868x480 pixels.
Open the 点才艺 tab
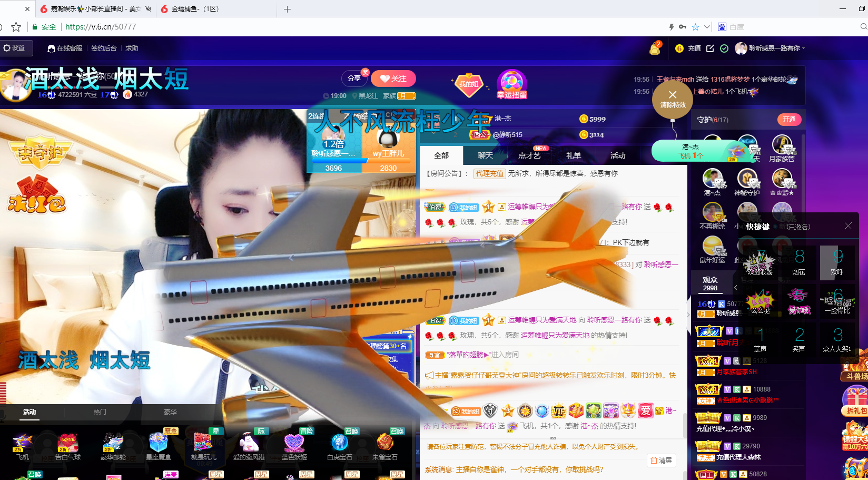point(529,155)
